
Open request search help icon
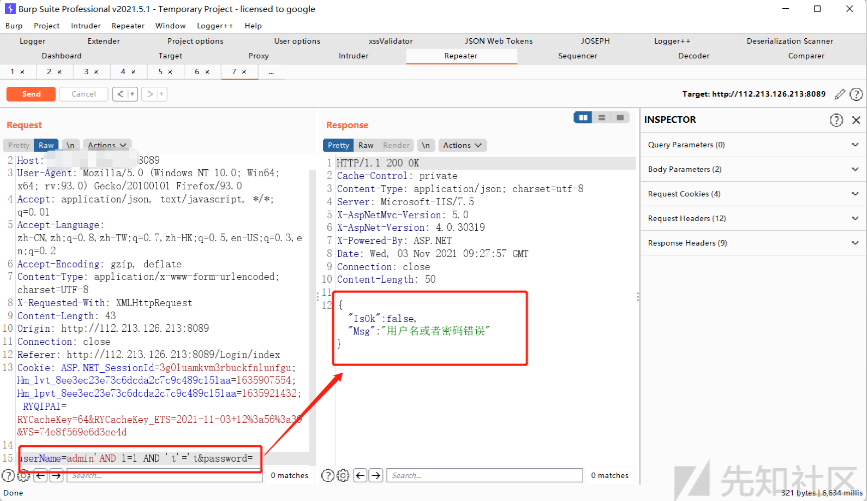pos(8,476)
